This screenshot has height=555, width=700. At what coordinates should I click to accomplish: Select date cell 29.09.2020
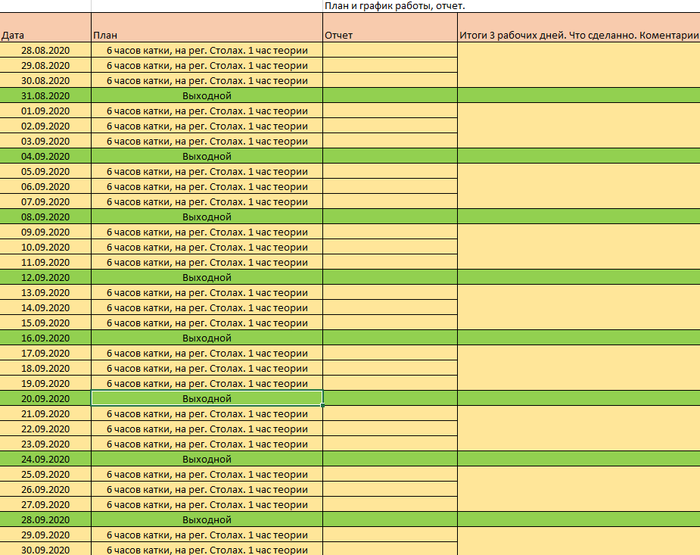46,535
